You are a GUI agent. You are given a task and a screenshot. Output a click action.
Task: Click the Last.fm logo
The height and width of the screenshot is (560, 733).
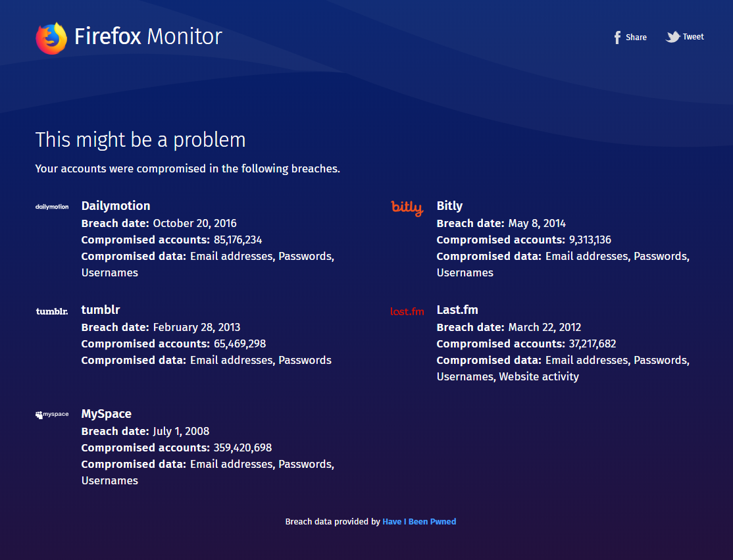pos(407,311)
